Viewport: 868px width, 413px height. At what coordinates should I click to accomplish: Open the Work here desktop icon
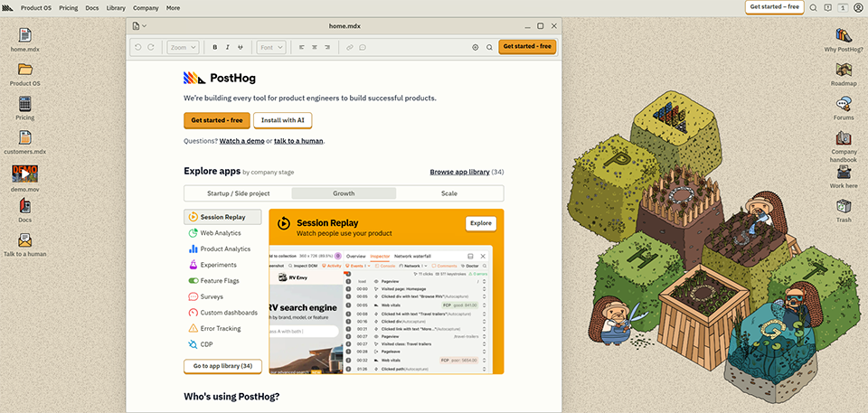(844, 172)
